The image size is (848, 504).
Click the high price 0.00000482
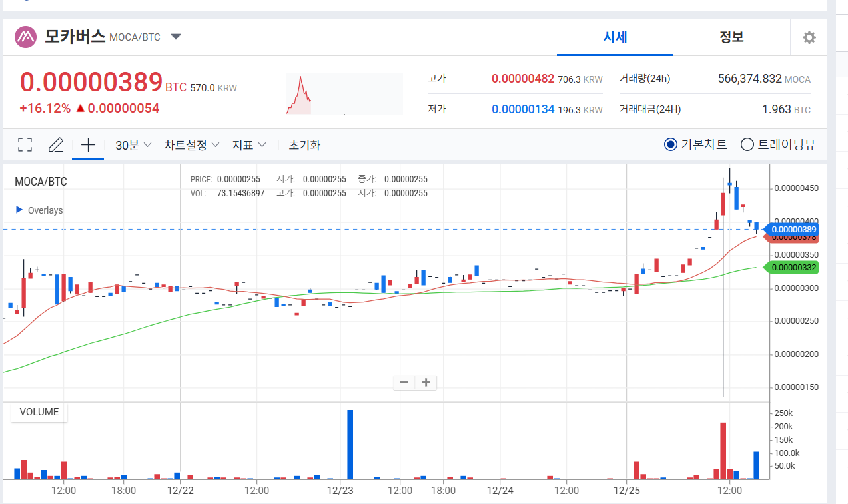point(523,79)
